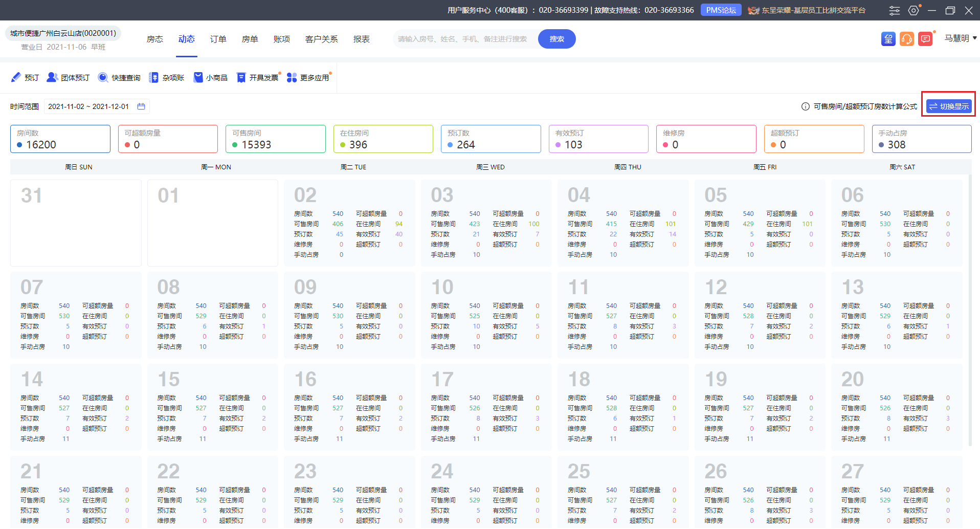Click the day 25 calendar cell number
The height and width of the screenshot is (529, 980).
click(579, 472)
